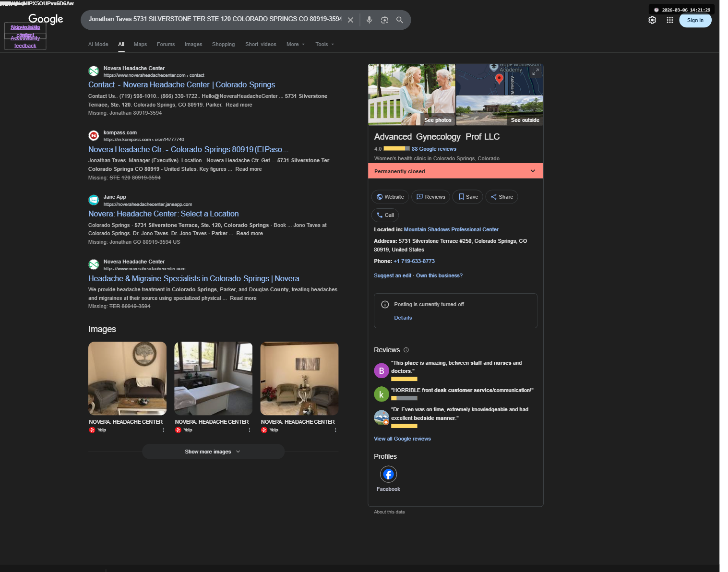The height and width of the screenshot is (572, 728).
Task: Share the business listing
Action: tap(501, 197)
